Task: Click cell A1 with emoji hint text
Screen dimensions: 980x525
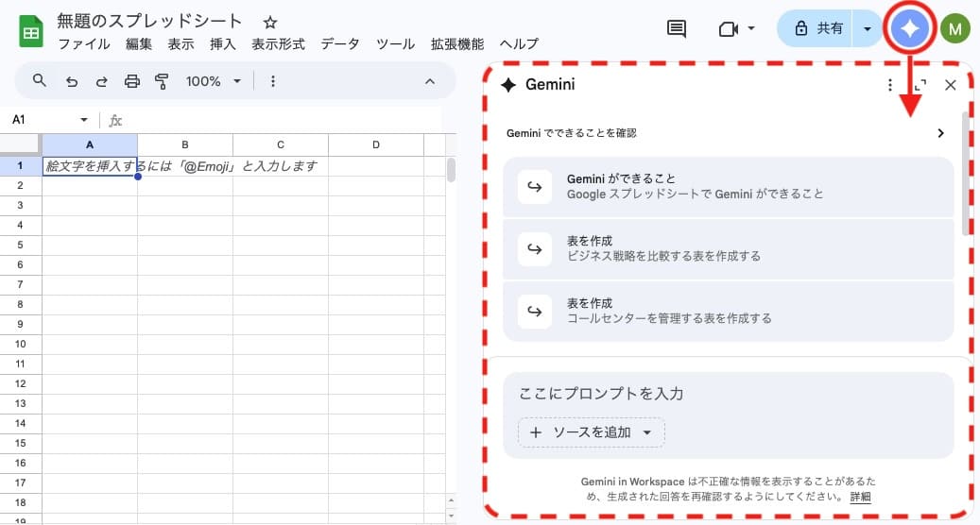Action: click(90, 166)
